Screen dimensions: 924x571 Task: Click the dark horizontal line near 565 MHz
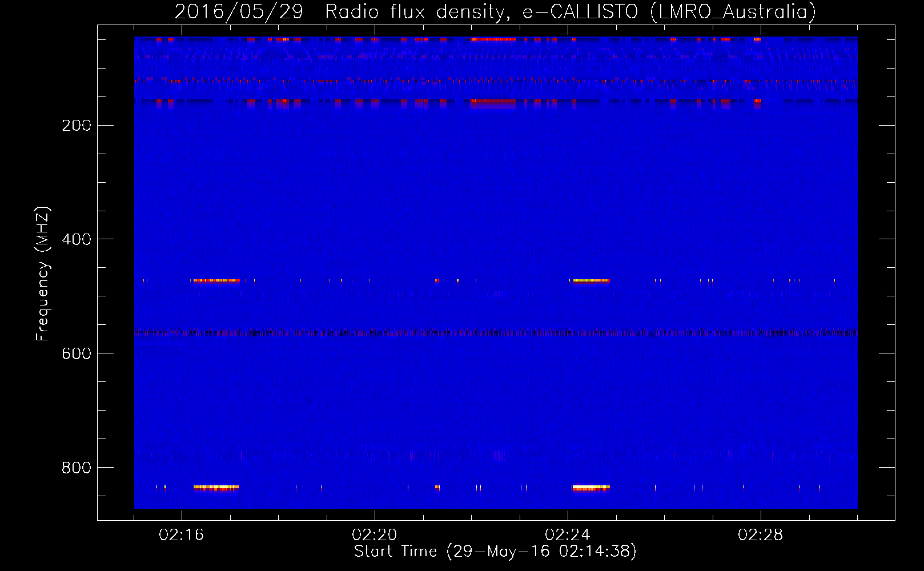point(496,332)
